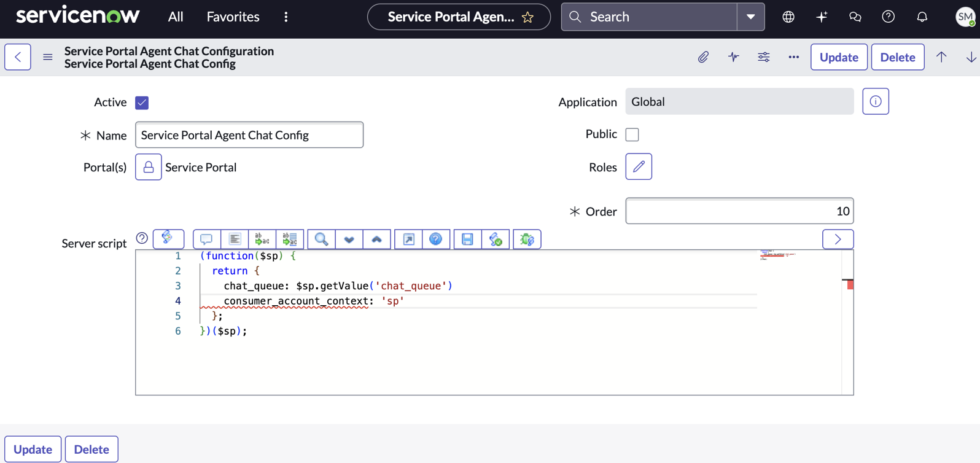Open more options ellipsis in form header
The height and width of the screenshot is (463, 980).
click(x=793, y=57)
